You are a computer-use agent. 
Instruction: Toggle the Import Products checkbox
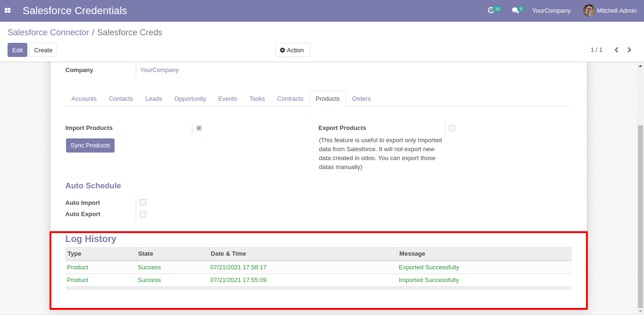point(199,128)
